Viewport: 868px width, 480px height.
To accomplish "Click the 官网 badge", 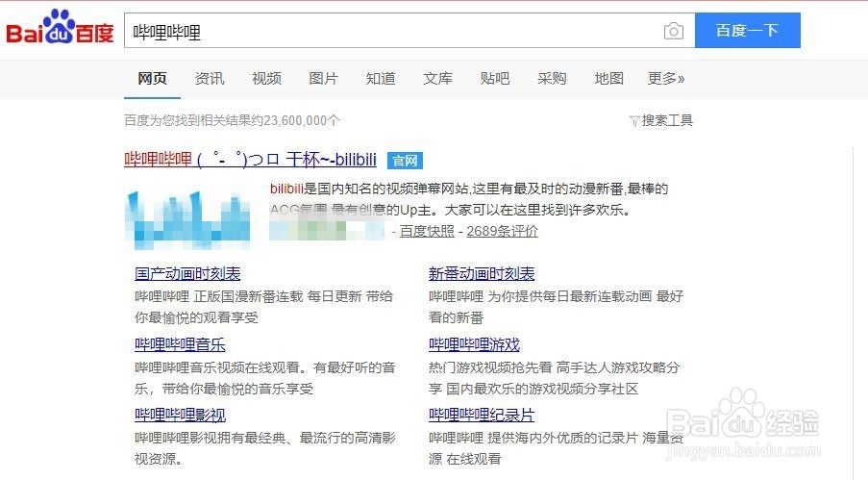I will pos(405,161).
